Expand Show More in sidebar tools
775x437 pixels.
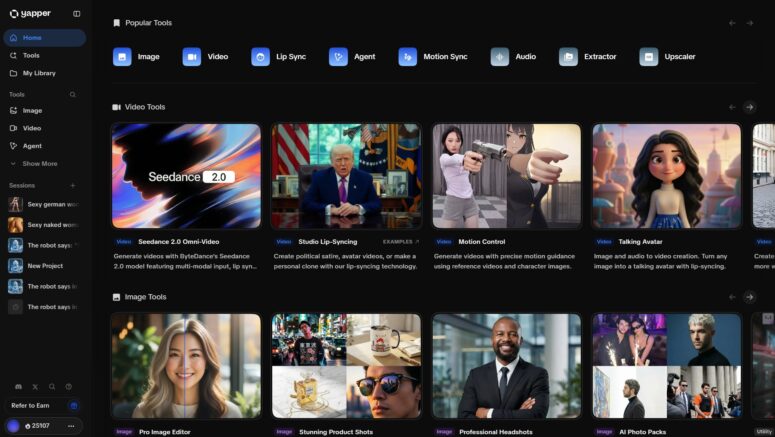[40, 164]
